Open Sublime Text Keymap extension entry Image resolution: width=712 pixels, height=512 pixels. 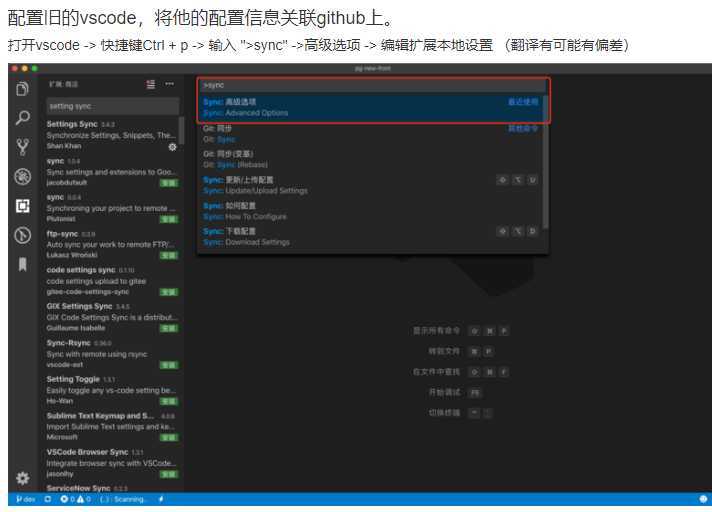tap(113, 426)
